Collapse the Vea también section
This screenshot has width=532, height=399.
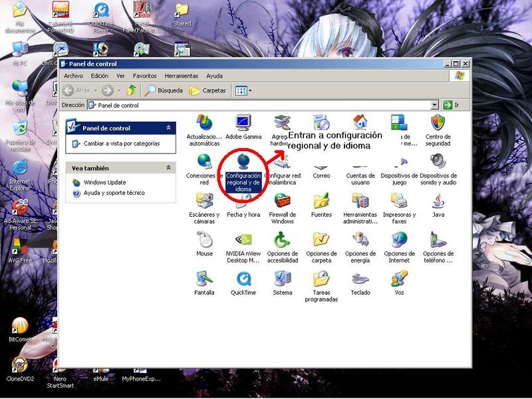click(169, 168)
